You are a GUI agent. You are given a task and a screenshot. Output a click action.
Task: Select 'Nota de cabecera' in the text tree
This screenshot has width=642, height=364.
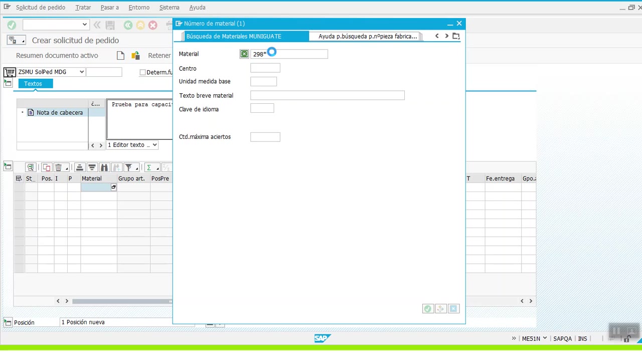pos(59,113)
